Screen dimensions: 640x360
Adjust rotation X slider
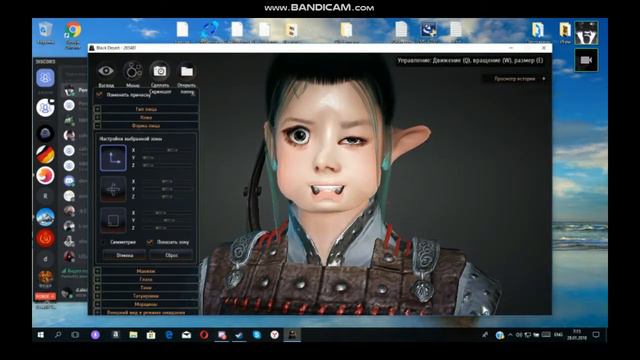167,181
